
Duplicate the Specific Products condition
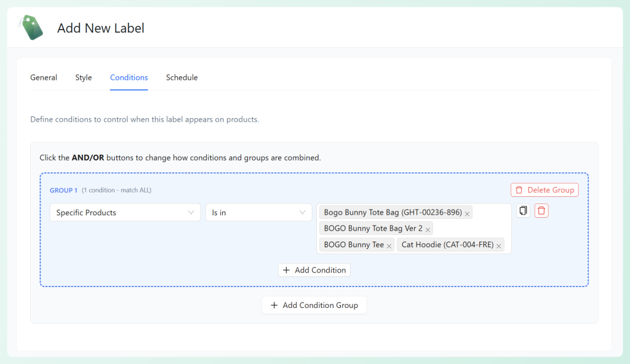click(523, 210)
